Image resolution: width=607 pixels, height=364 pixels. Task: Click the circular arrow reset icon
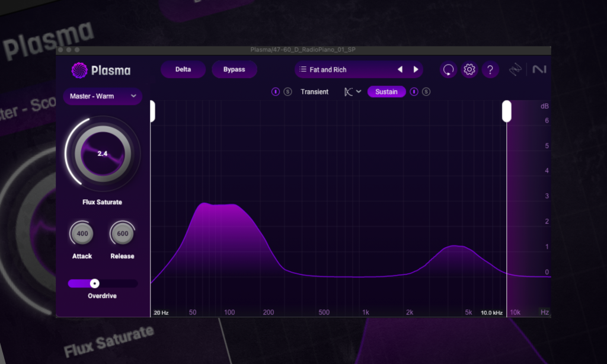[x=448, y=70]
